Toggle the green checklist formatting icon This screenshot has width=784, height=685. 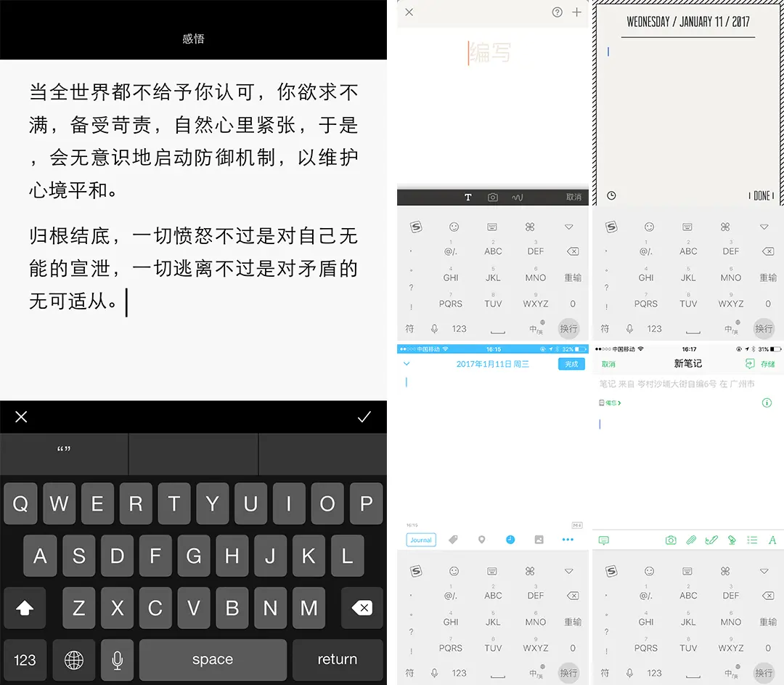752,540
